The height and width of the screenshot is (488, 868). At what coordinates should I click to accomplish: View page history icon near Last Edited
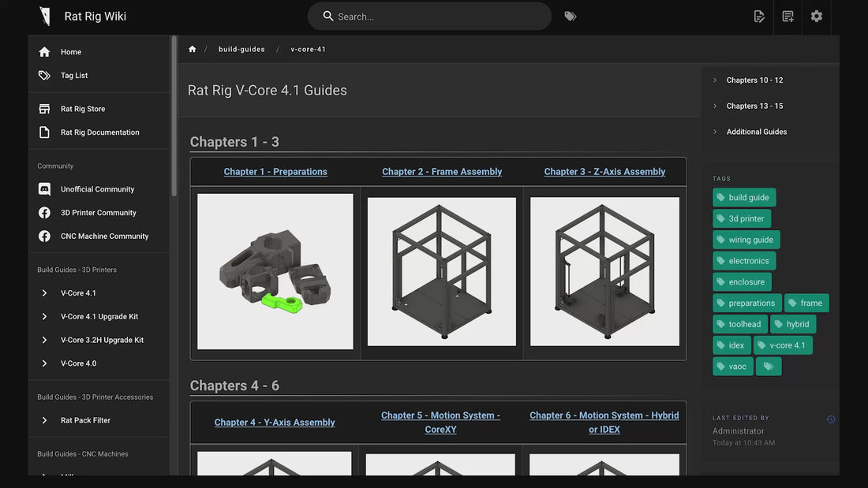click(x=830, y=419)
